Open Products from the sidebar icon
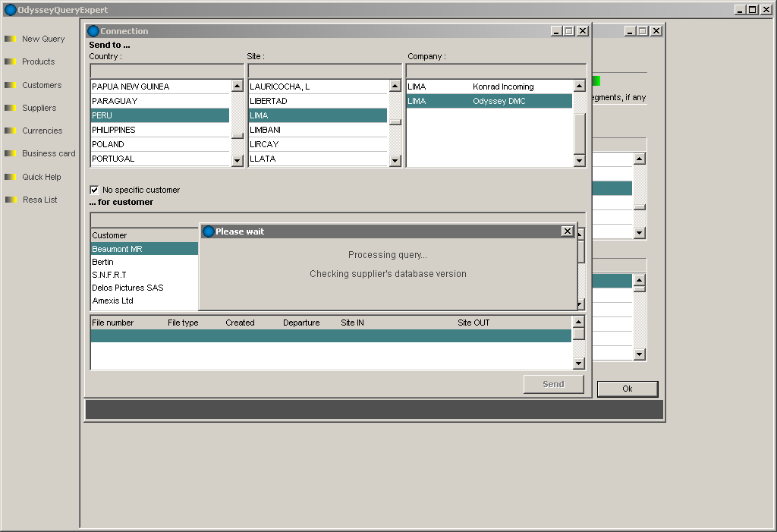The height and width of the screenshot is (532, 777). click(x=10, y=61)
